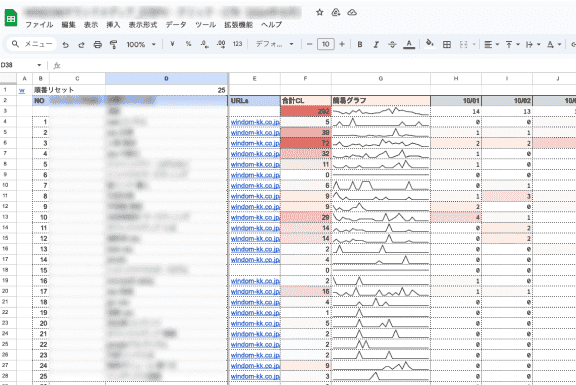Open the font family dropdown
The height and width of the screenshot is (385, 576).
point(274,44)
